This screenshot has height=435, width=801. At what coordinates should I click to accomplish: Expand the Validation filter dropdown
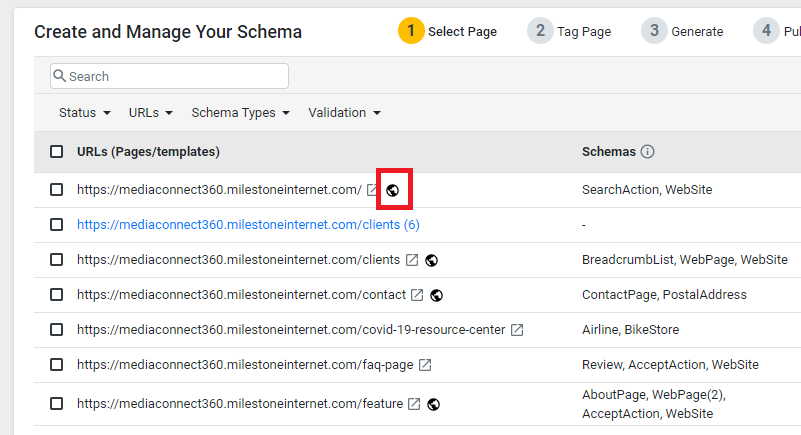(345, 113)
